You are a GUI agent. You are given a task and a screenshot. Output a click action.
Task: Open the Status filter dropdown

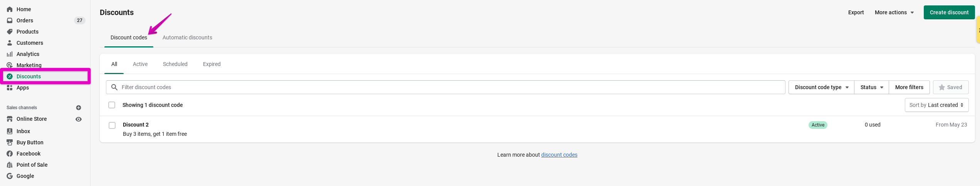[x=871, y=87]
